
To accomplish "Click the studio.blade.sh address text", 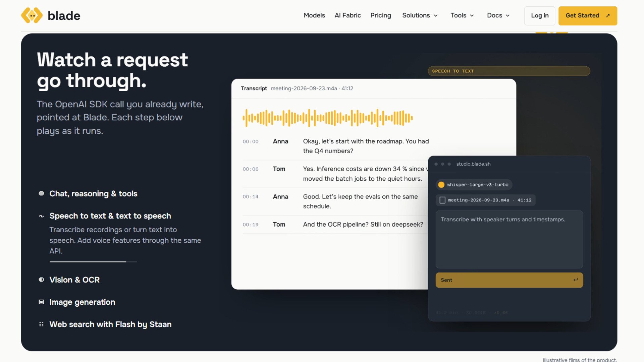I will [473, 164].
